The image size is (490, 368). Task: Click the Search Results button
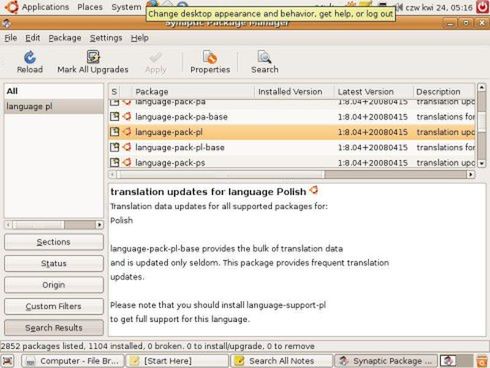(x=54, y=328)
